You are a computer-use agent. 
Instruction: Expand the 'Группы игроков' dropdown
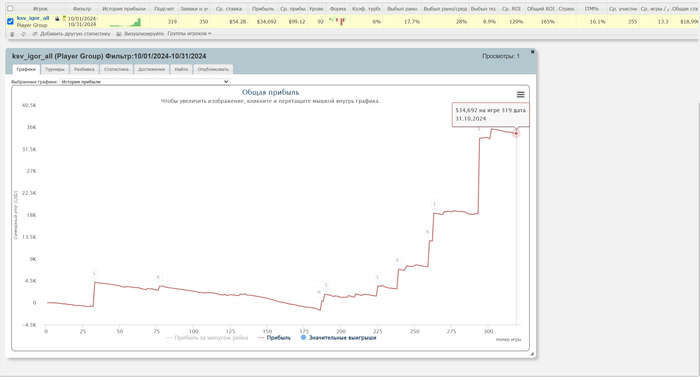pyautogui.click(x=189, y=34)
